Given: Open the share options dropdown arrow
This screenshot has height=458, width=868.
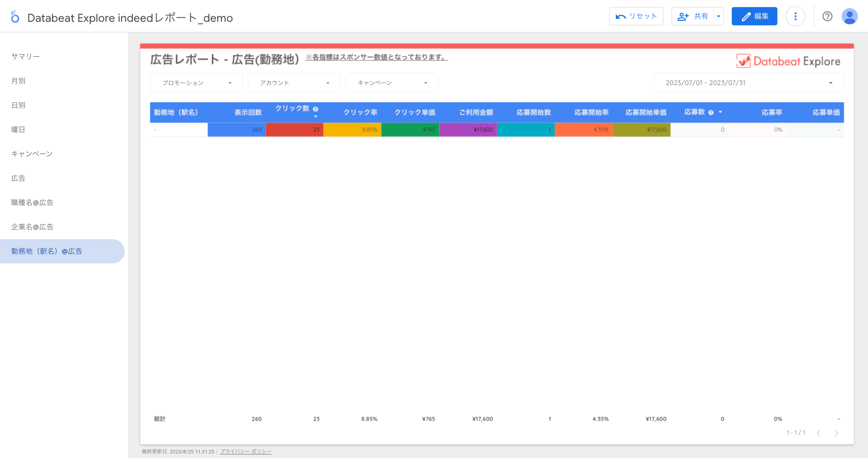Looking at the screenshot, I should (x=719, y=16).
